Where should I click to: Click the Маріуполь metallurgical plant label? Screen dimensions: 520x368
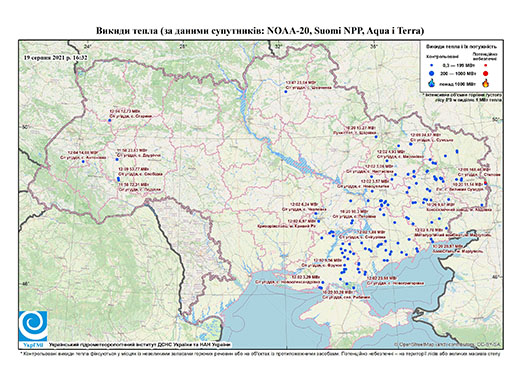452,235
